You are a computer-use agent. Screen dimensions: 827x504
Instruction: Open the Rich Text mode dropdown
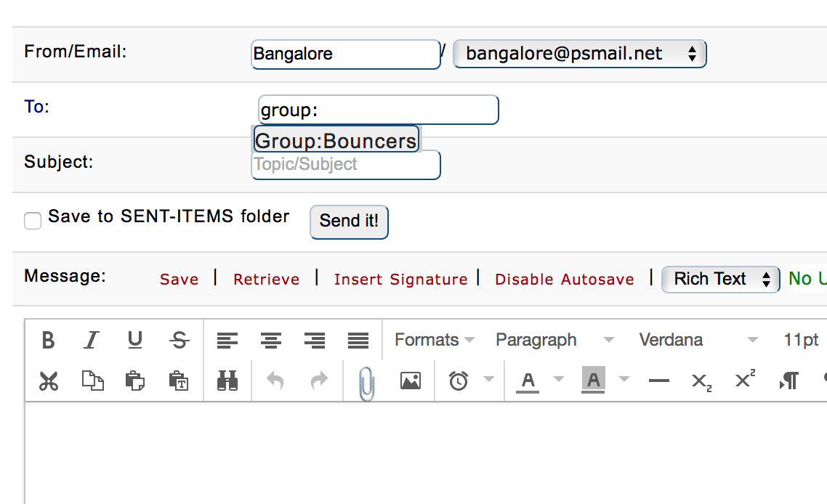coord(720,280)
